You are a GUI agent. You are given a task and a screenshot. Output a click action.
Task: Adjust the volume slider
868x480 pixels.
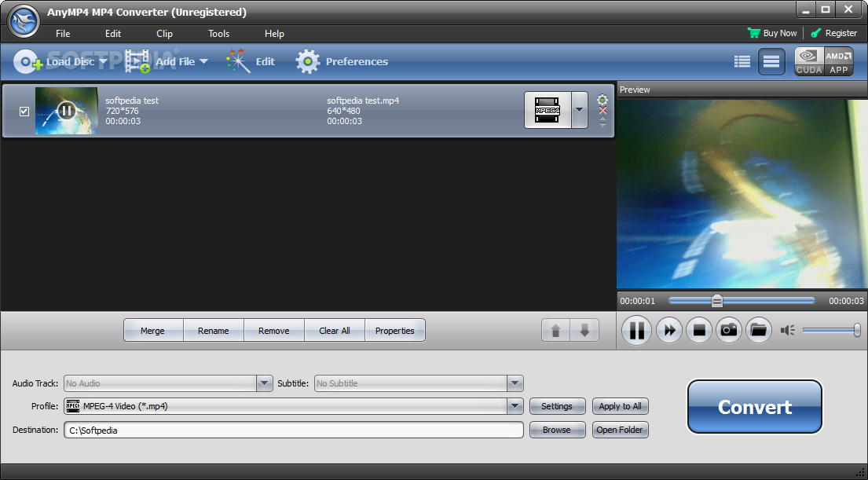pyautogui.click(x=831, y=331)
